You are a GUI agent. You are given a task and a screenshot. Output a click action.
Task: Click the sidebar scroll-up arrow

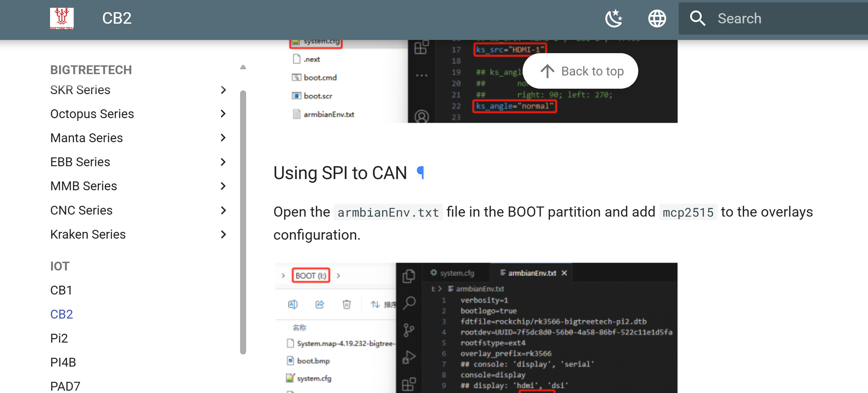click(x=243, y=67)
